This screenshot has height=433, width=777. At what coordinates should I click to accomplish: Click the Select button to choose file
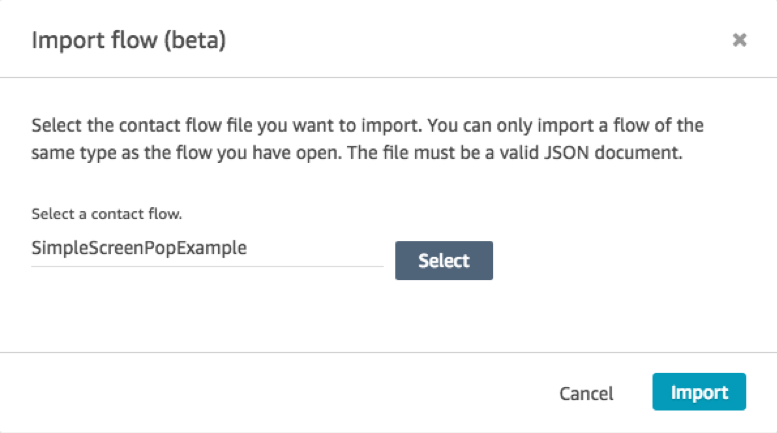[x=444, y=261]
